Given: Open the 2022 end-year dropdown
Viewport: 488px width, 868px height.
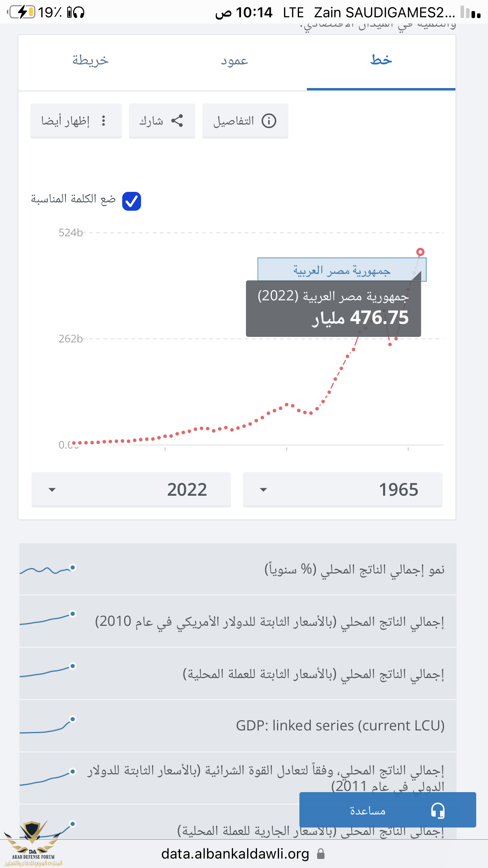Looking at the screenshot, I should (x=131, y=489).
